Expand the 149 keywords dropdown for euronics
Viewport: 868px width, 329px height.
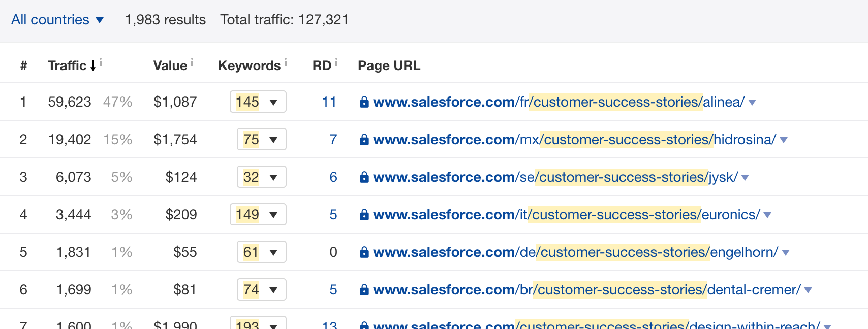(258, 214)
